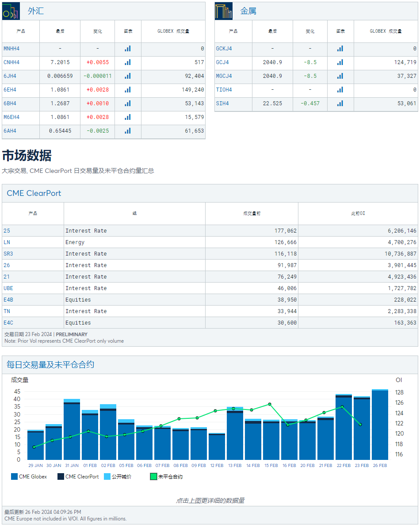Open the 6AH4 product link
This screenshot has width=420, height=528.
[x=10, y=131]
